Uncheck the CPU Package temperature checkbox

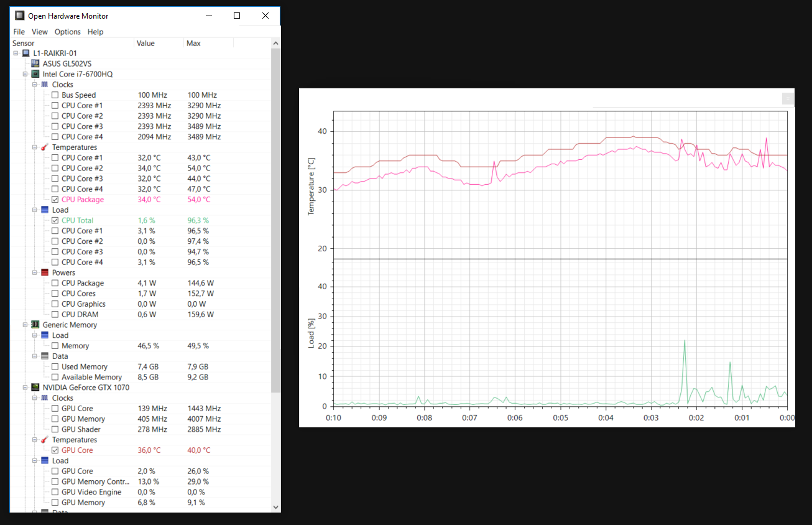coord(55,200)
